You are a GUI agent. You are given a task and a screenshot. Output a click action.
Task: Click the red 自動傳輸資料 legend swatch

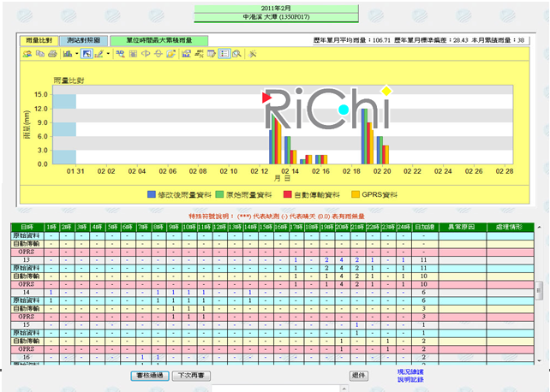pyautogui.click(x=287, y=194)
